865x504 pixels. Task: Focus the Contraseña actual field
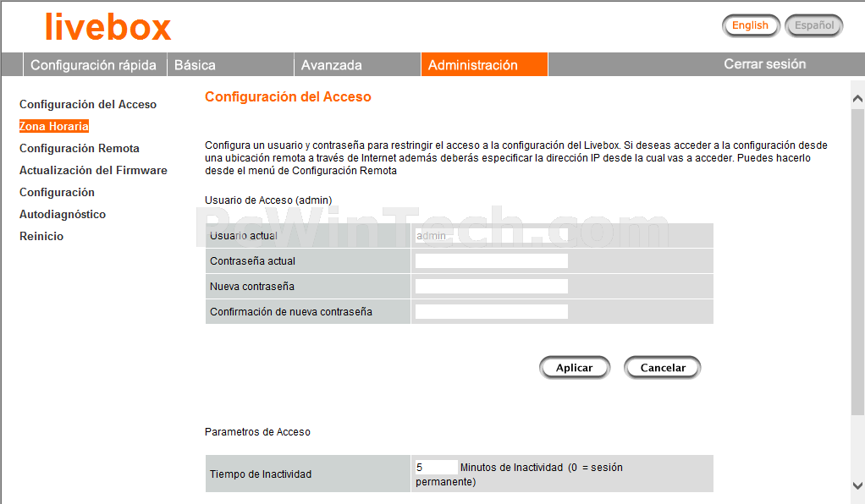(x=492, y=260)
